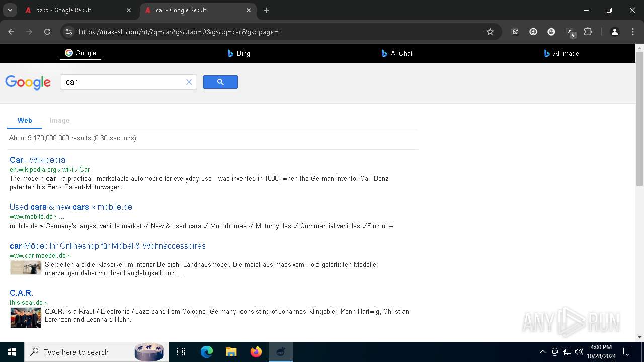This screenshot has width=644, height=362.
Task: Open the 'C.A.R.' search result
Action: 21,293
